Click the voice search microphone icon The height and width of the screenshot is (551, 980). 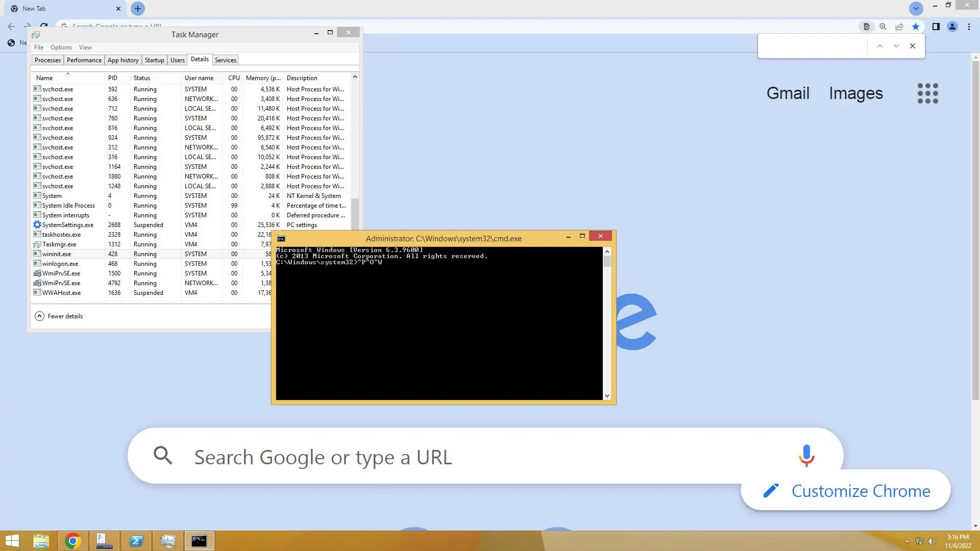point(806,456)
